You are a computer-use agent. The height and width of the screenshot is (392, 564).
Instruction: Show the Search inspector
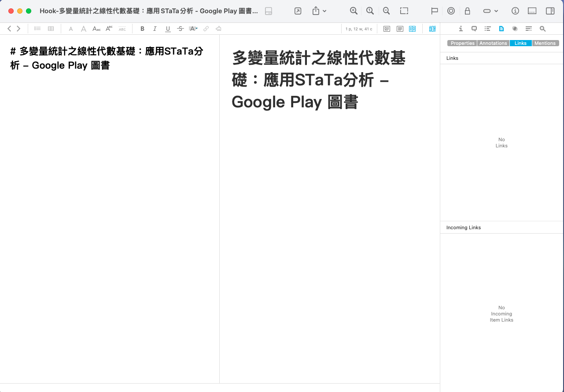pyautogui.click(x=542, y=29)
